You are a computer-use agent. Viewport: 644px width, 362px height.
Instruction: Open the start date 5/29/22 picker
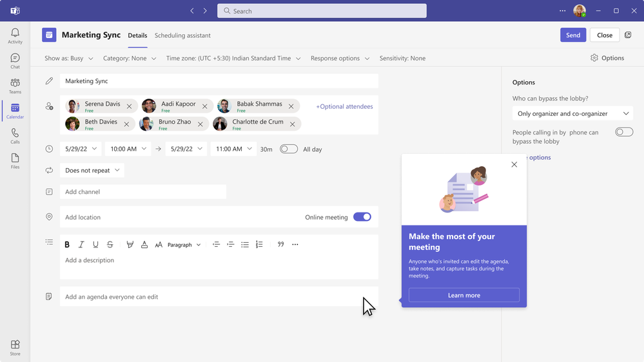[x=81, y=149]
